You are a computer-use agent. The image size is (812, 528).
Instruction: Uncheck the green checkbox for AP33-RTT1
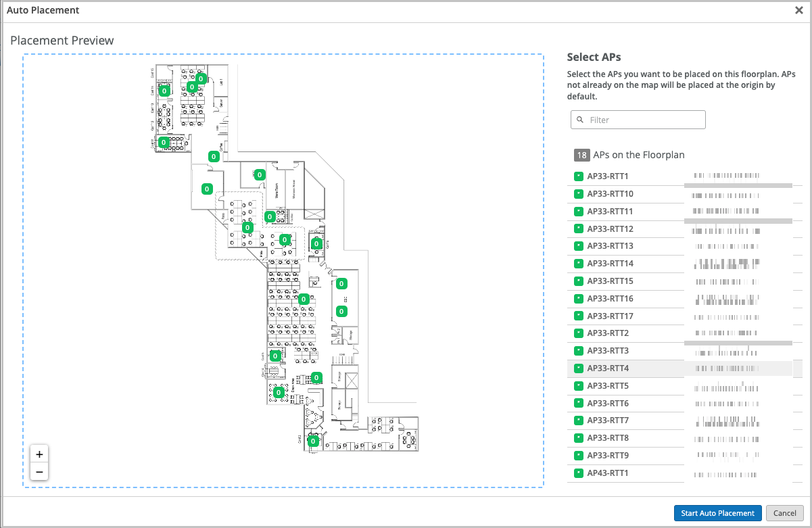tap(578, 176)
